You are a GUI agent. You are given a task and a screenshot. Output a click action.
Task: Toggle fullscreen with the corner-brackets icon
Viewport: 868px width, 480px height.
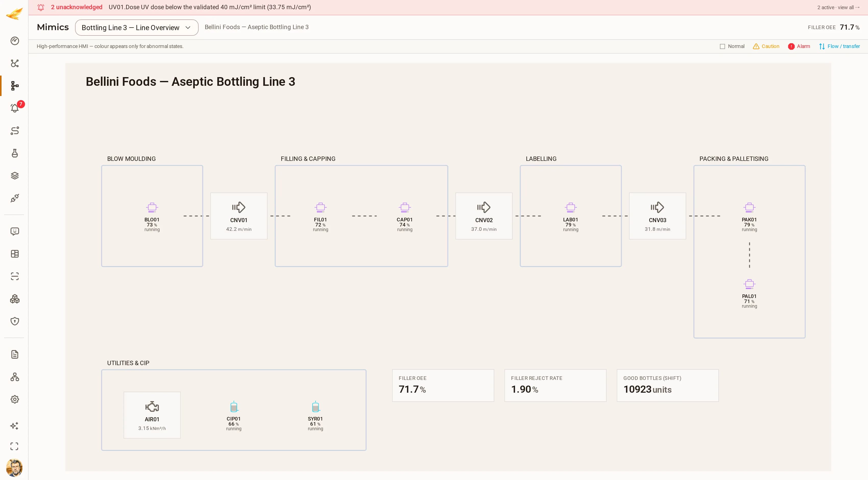[x=15, y=446]
